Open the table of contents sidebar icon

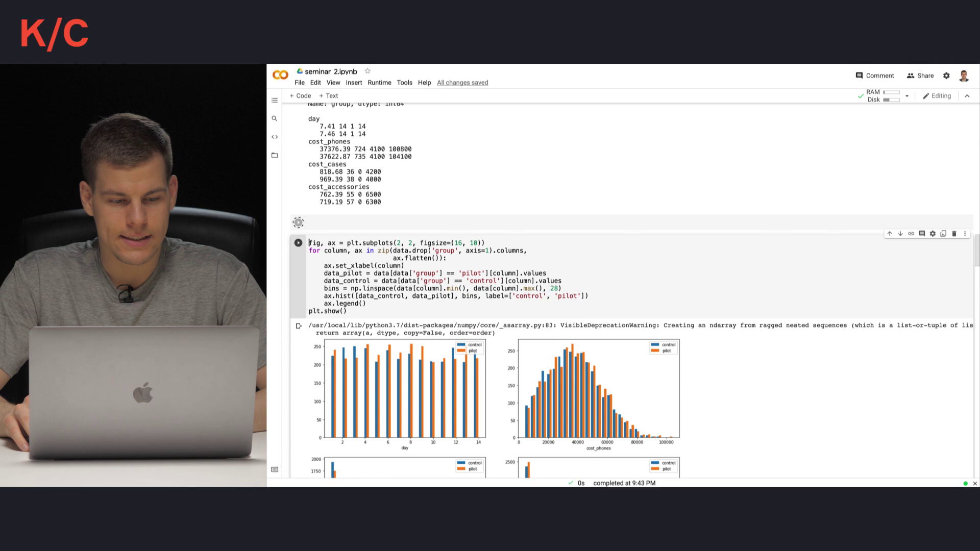point(275,101)
